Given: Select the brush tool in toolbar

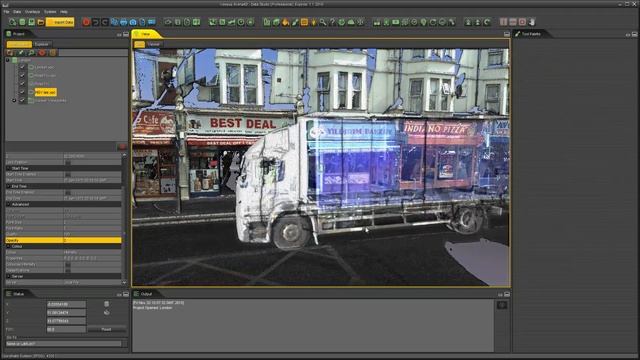Looking at the screenshot, I should point(295,22).
